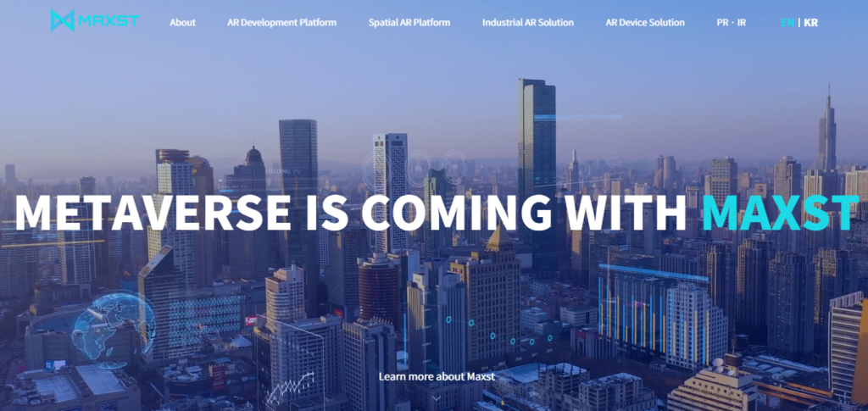Open AR Device Solution menu

(x=645, y=23)
